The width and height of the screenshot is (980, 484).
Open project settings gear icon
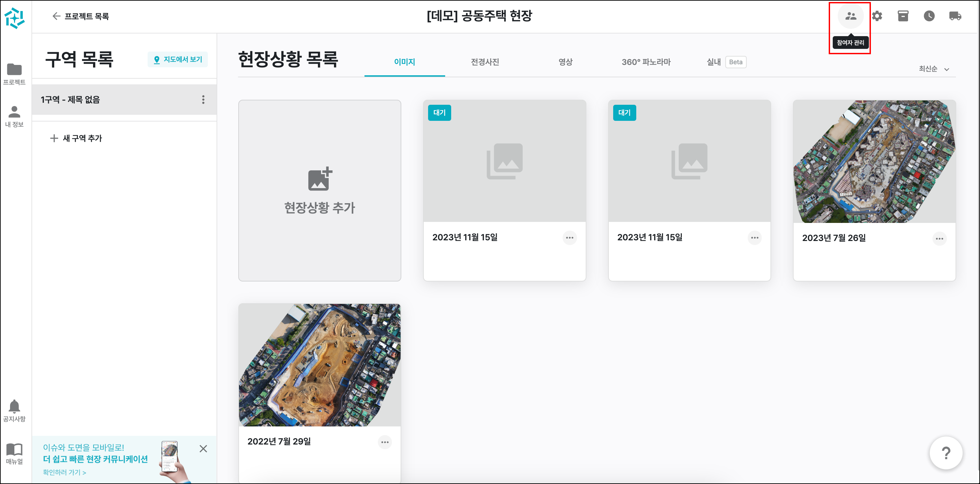coord(877,16)
